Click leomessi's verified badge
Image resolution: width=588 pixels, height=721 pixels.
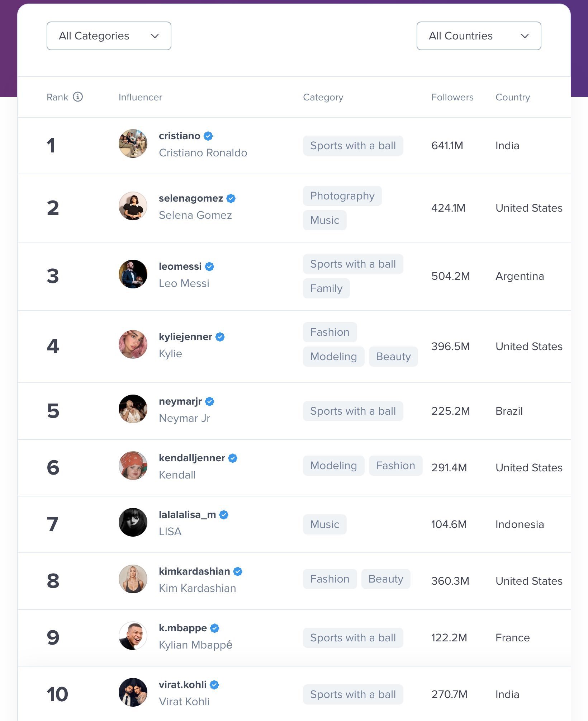(210, 267)
